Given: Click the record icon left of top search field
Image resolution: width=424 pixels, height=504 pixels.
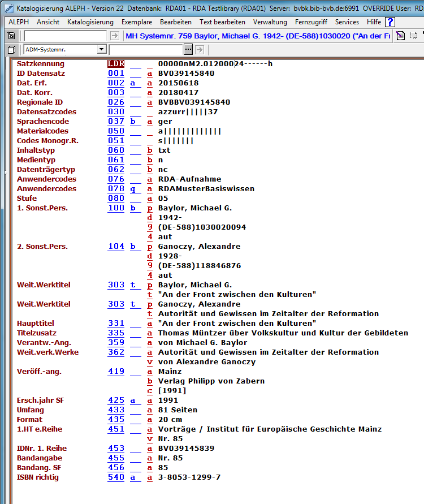Looking at the screenshot, I should pos(11,36).
